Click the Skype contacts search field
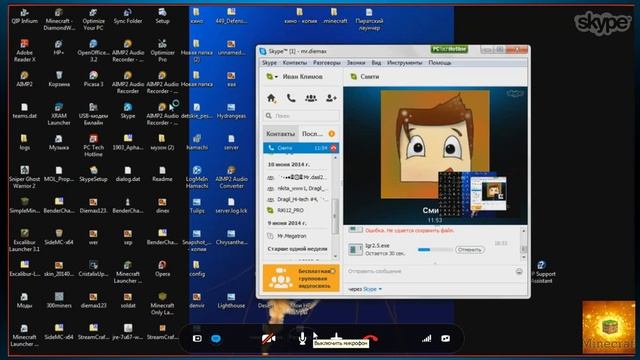Screen dimensions: 640x360 coord(301,116)
